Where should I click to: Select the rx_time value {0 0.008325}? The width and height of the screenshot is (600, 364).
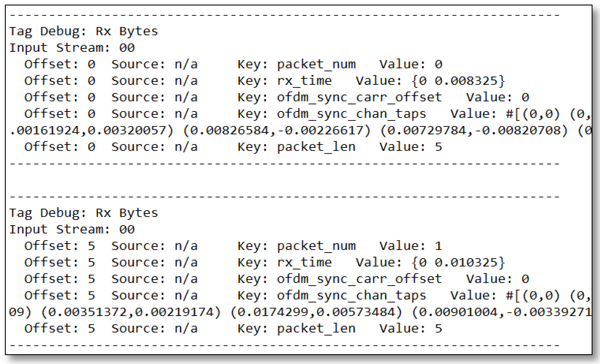pyautogui.click(x=458, y=81)
